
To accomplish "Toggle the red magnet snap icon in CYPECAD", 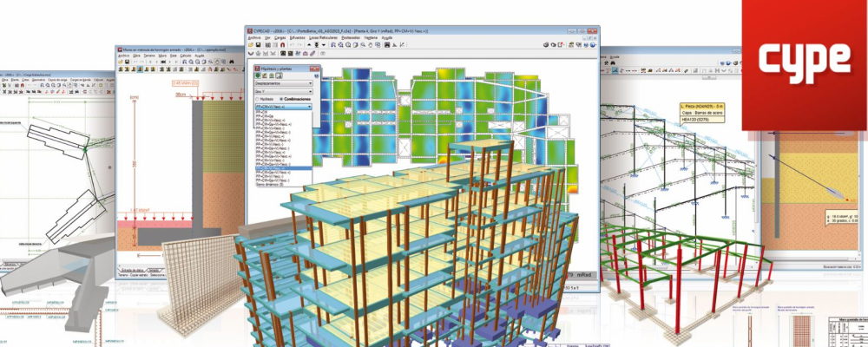I will (x=282, y=45).
